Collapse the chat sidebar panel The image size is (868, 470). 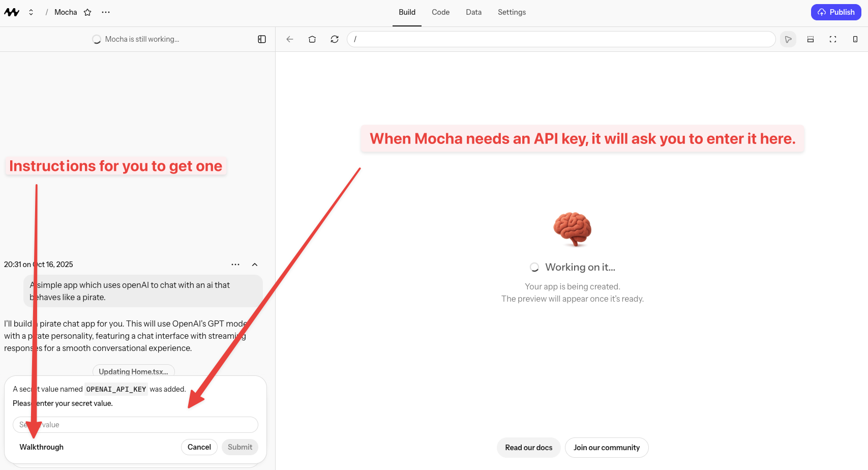pyautogui.click(x=262, y=39)
